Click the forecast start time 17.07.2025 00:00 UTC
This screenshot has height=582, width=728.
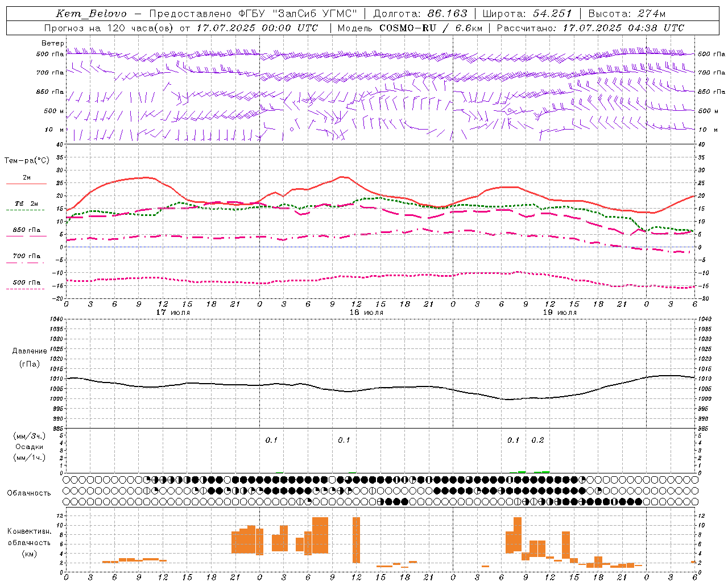(257, 28)
